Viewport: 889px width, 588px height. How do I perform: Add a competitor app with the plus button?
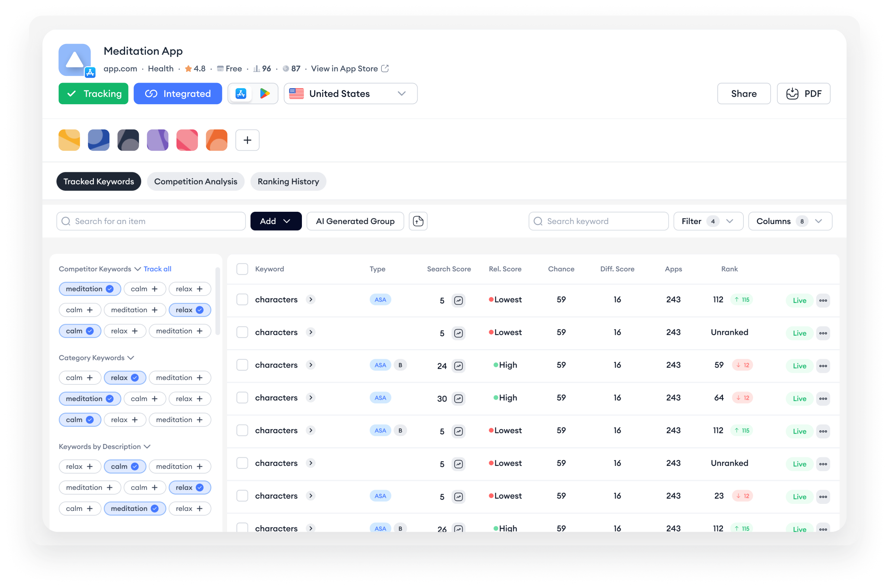tap(247, 140)
